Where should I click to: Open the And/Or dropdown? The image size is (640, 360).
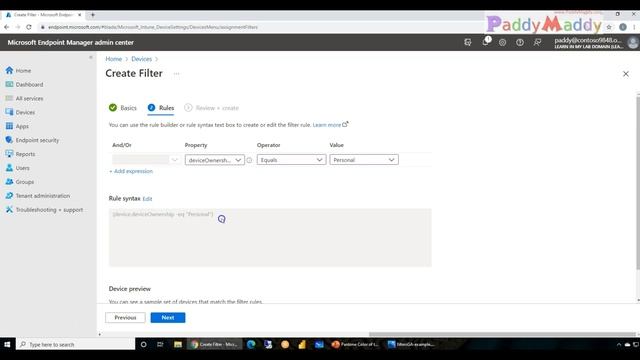[146, 160]
